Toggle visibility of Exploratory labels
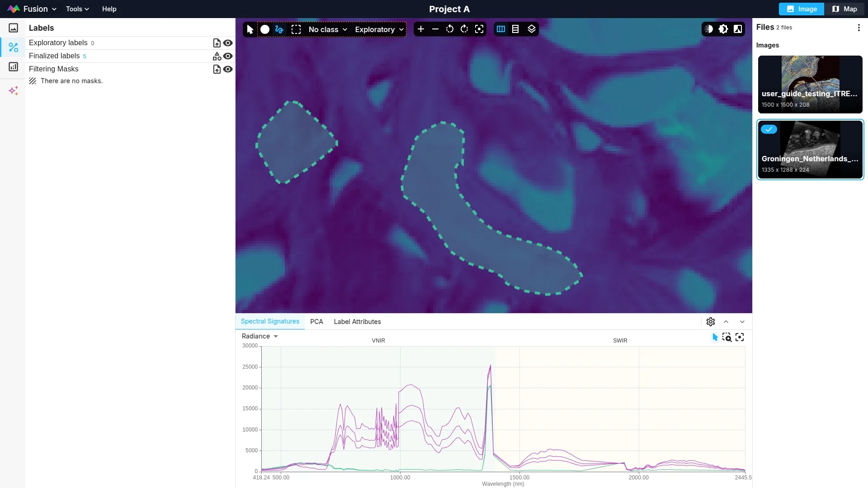The width and height of the screenshot is (868, 488). pyautogui.click(x=228, y=43)
